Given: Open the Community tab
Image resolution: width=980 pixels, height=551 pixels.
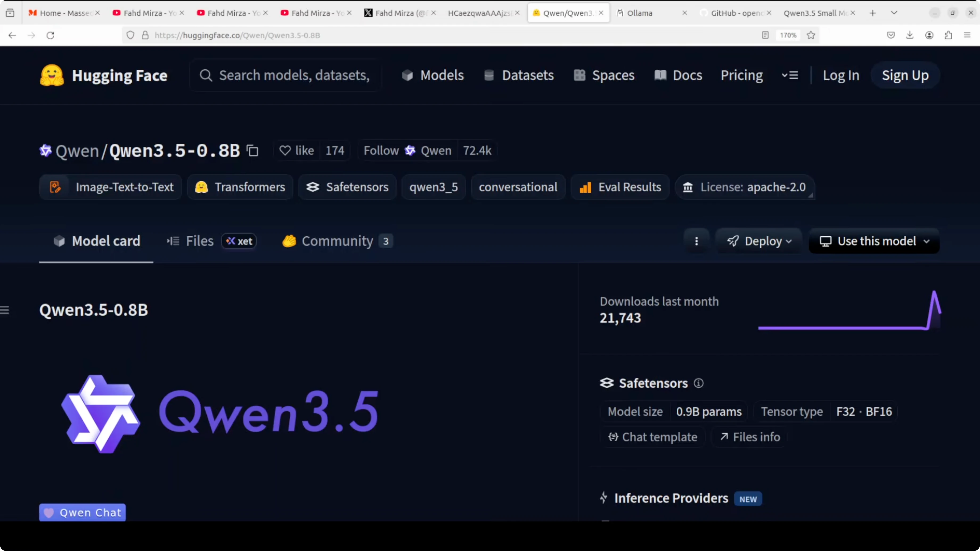Looking at the screenshot, I should coord(337,241).
